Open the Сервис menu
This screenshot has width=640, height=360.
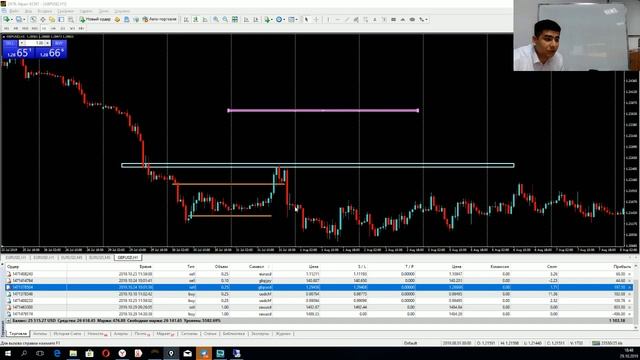pos(86,11)
